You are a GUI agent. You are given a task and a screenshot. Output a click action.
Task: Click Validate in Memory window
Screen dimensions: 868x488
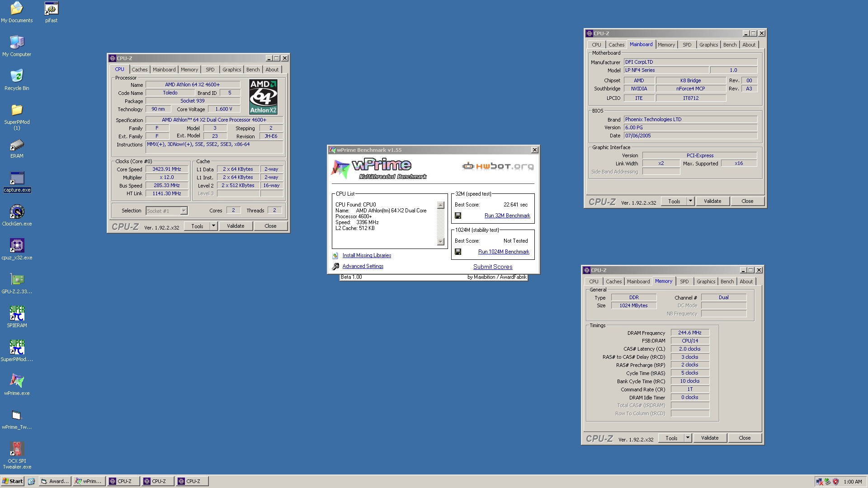click(x=710, y=438)
